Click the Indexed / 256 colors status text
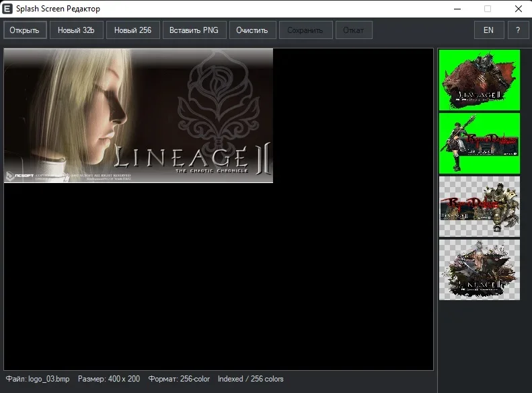 (251, 379)
